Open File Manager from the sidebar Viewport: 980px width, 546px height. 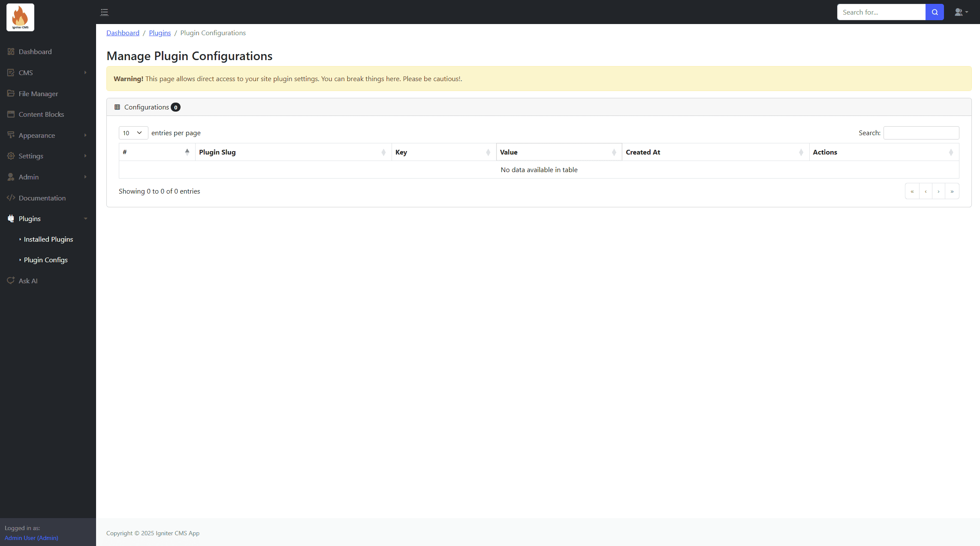pos(38,94)
